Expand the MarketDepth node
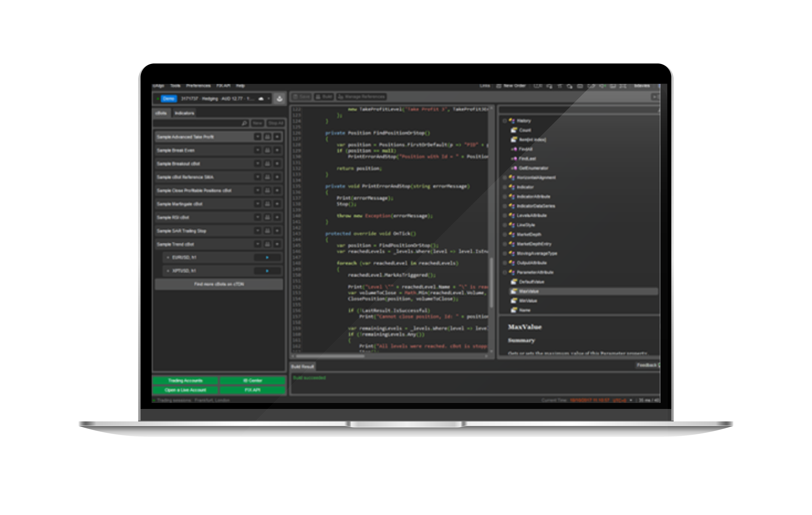Viewport: 812px width, 515px height. [505, 234]
